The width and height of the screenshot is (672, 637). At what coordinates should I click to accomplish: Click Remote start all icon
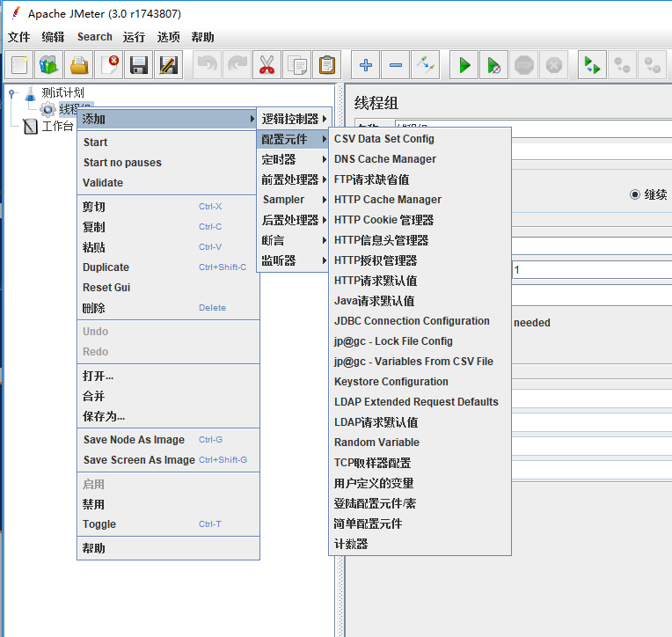(x=593, y=65)
